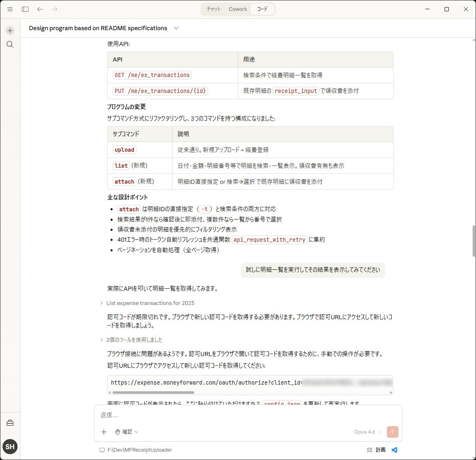This screenshot has height=460, width=476.
Task: Open the conversation title dropdown
Action: [x=176, y=28]
